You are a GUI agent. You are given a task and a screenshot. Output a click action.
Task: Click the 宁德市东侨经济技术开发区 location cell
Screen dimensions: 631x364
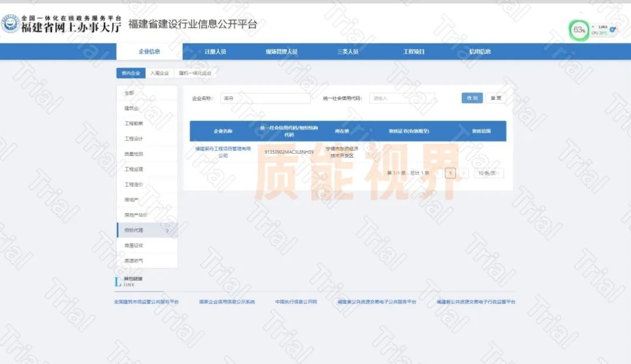tap(342, 152)
